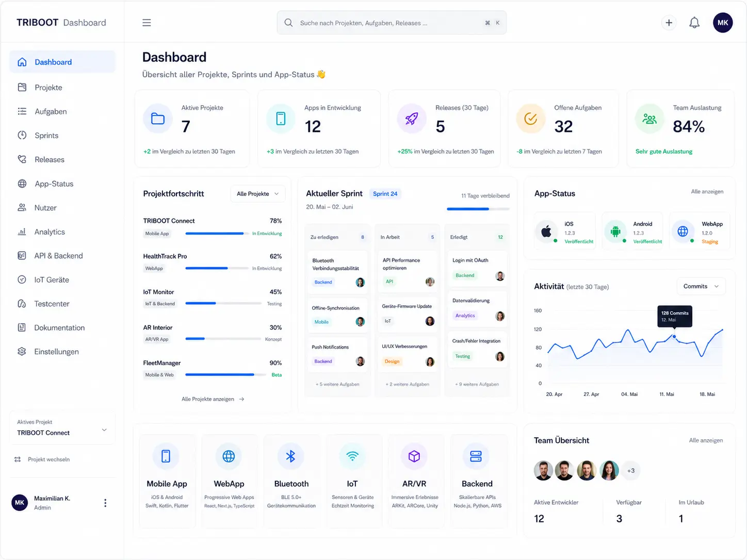747x560 pixels.
Task: Click the Testcenter icon in sidebar
Action: [x=22, y=303]
